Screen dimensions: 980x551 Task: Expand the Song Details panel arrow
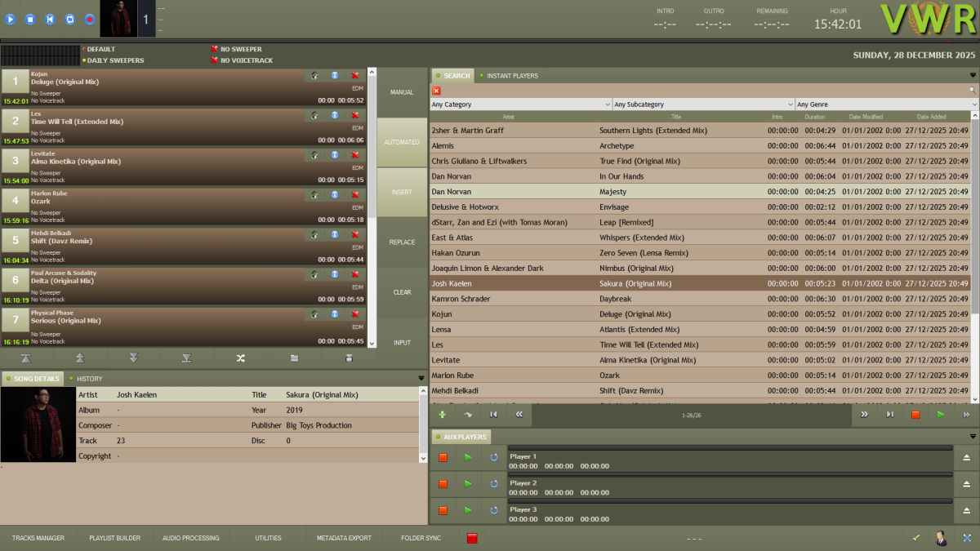pos(421,377)
